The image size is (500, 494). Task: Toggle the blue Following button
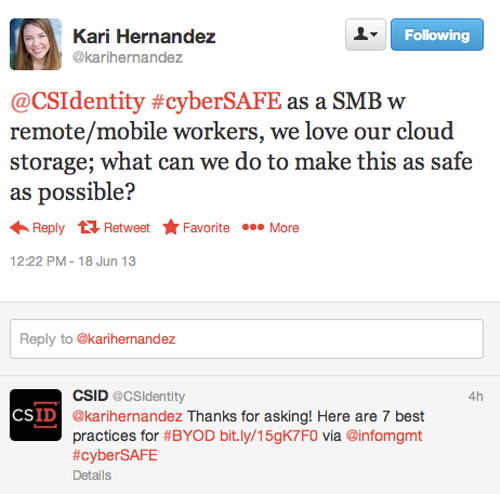437,35
